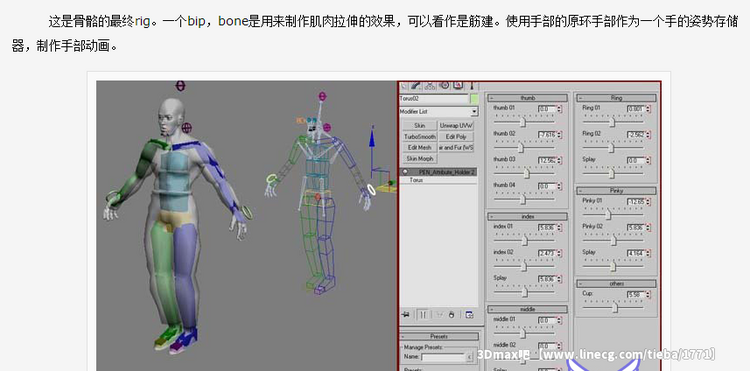Collapse the Pinky rollout
Viewport: 750px width, 371px height.
tap(616, 190)
